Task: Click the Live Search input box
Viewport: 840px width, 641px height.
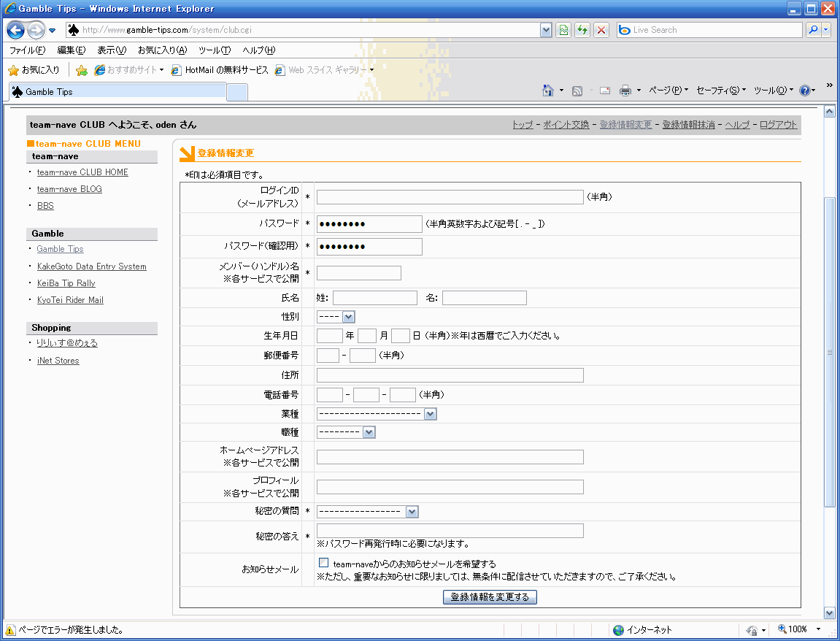Action: (x=709, y=30)
